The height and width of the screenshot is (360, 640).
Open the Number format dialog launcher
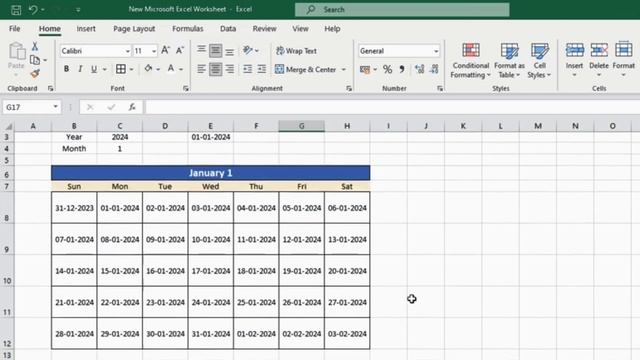point(440,88)
